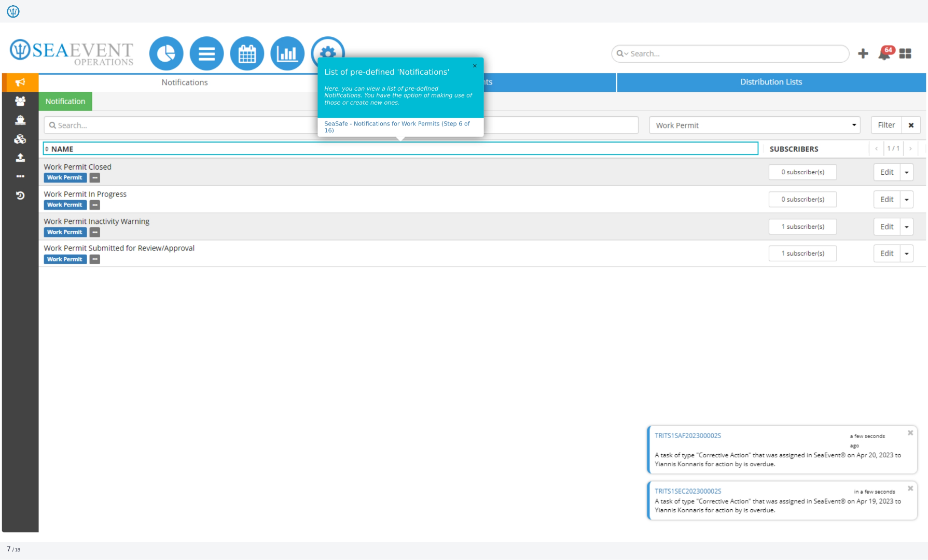Screen dimensions: 928x560
Task: Focus the top global Search field
Action: click(x=730, y=53)
